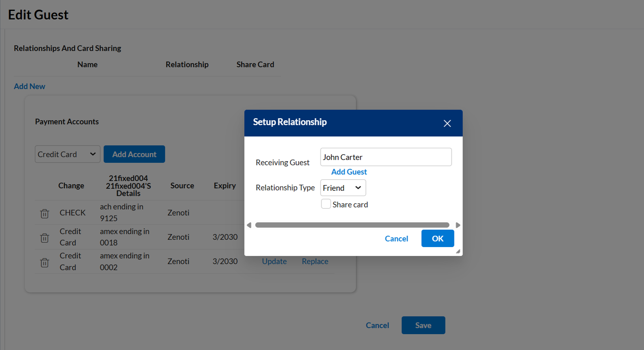The width and height of the screenshot is (644, 350).
Task: Click Update for amex 0002 card
Action: click(274, 261)
